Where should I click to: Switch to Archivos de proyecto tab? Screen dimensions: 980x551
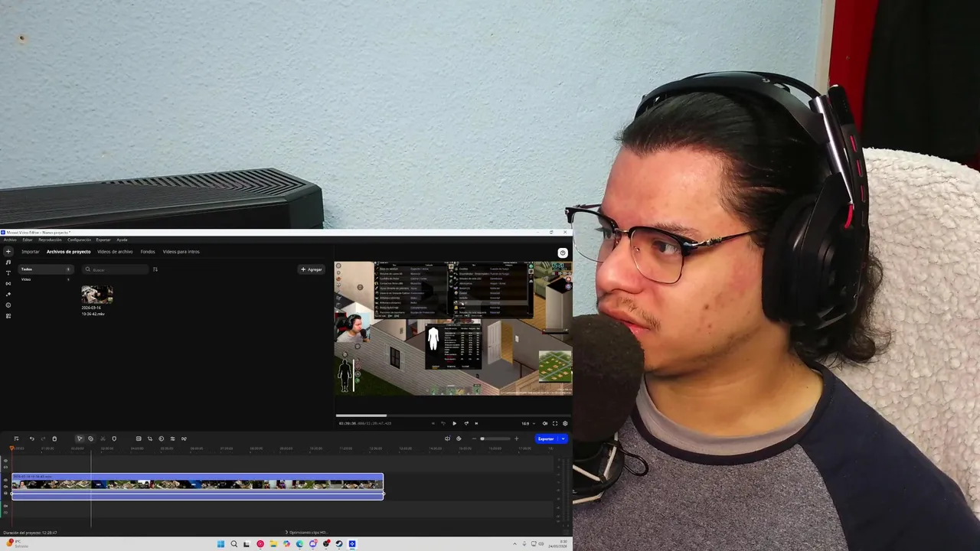click(68, 251)
